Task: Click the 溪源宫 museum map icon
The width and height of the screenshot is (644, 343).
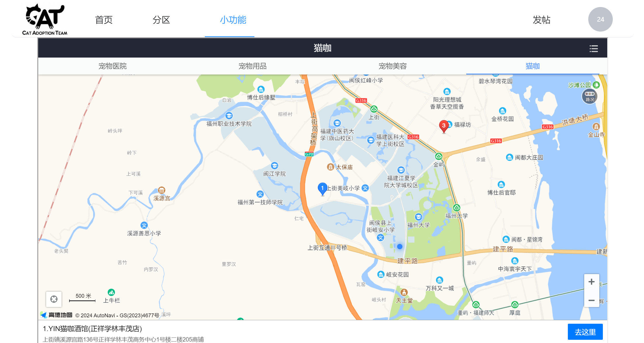Action: coord(161,190)
